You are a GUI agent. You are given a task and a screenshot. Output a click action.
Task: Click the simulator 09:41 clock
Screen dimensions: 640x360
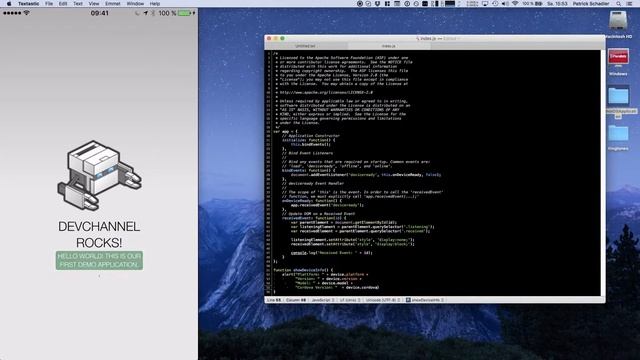(x=100, y=13)
